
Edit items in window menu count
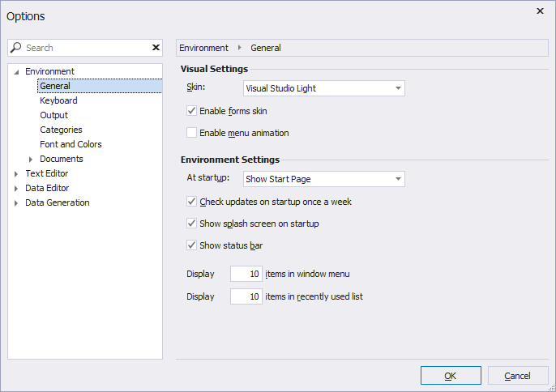pos(246,274)
